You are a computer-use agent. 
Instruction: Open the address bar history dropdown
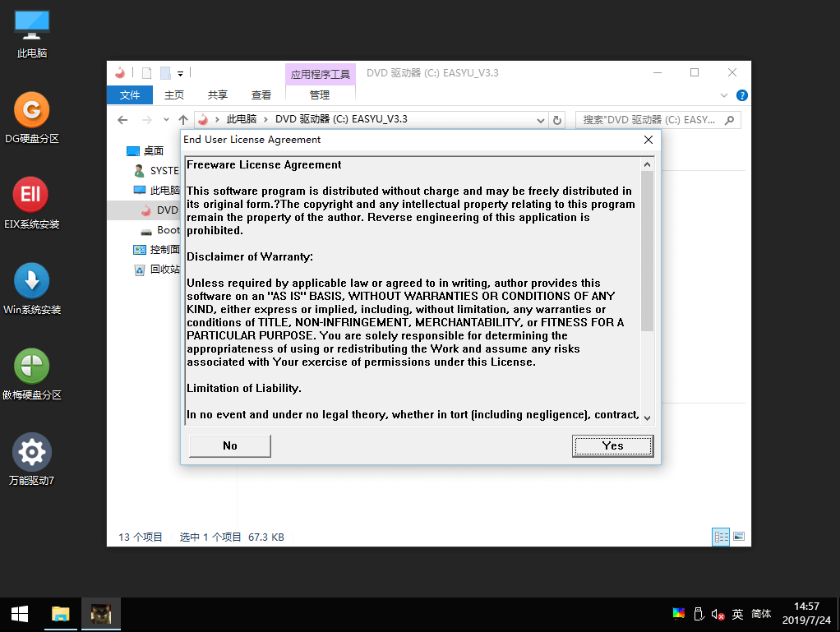click(x=541, y=119)
